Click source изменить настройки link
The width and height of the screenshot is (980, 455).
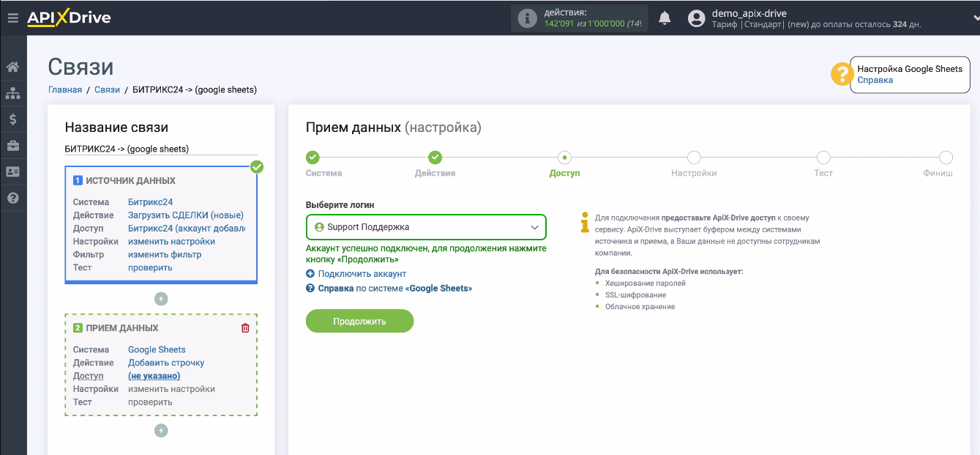pyautogui.click(x=171, y=242)
